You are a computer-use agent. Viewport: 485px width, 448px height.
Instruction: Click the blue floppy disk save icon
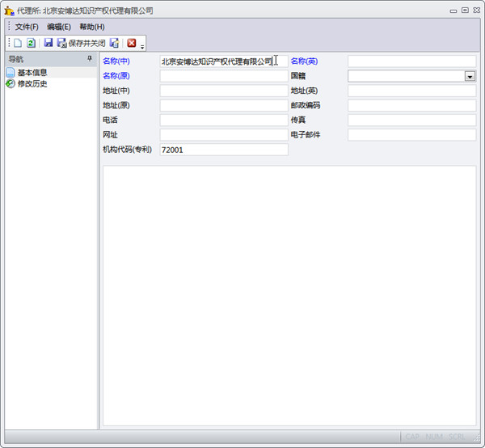point(48,43)
